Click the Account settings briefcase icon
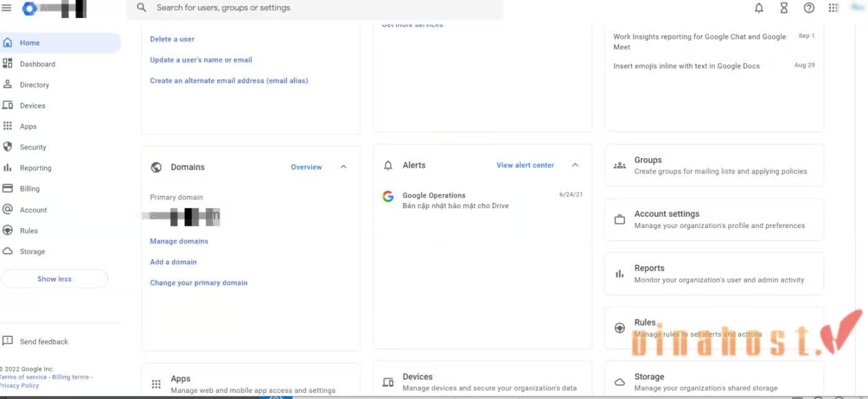Image resolution: width=868 pixels, height=399 pixels. click(619, 219)
